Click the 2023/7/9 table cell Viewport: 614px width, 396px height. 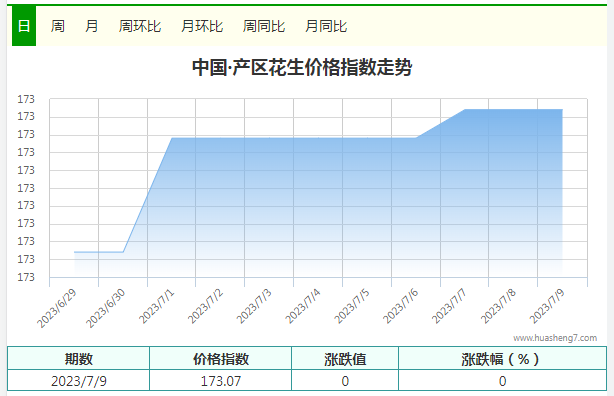click(79, 381)
